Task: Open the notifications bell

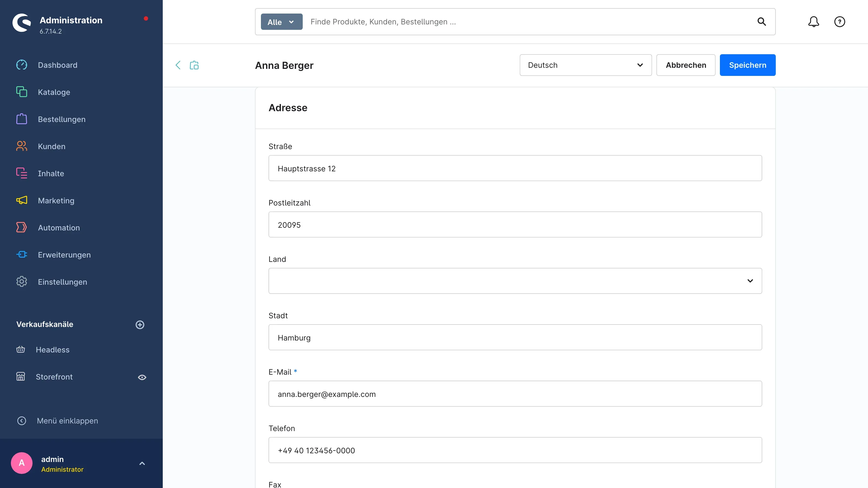Action: [x=813, y=22]
